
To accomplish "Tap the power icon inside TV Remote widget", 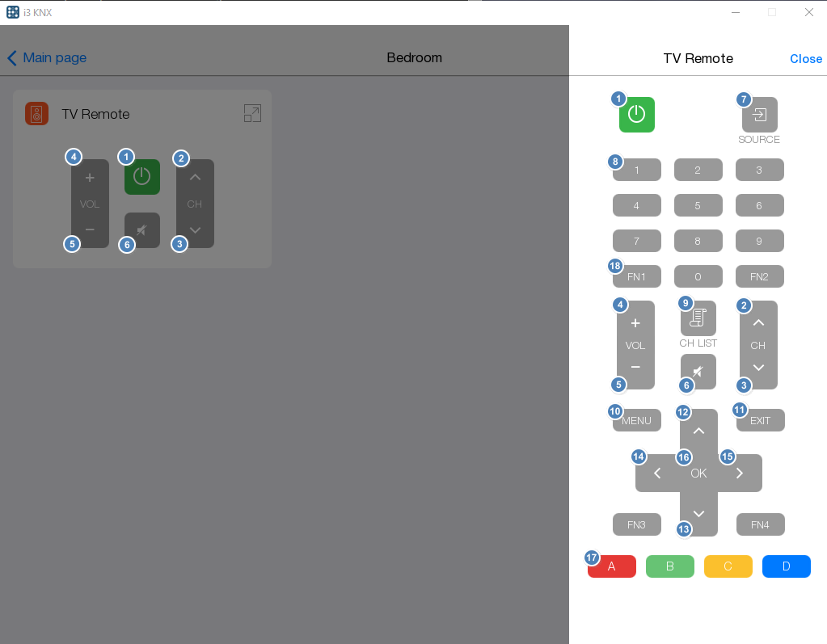I will coord(141,177).
